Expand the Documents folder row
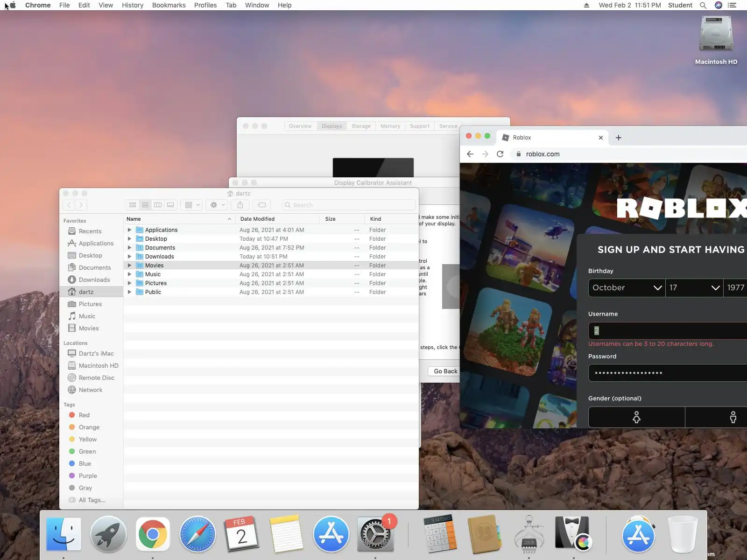The image size is (747, 560). click(x=129, y=248)
